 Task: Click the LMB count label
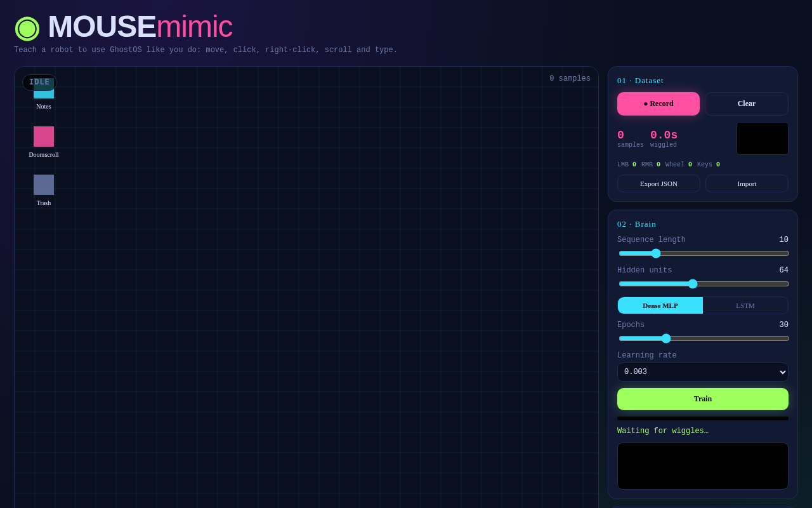pos(627,165)
